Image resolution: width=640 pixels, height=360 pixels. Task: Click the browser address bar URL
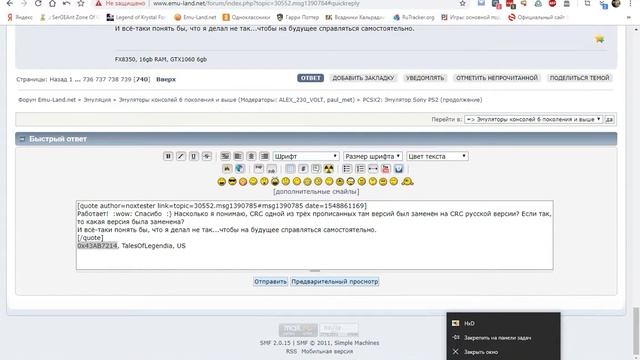256,3
